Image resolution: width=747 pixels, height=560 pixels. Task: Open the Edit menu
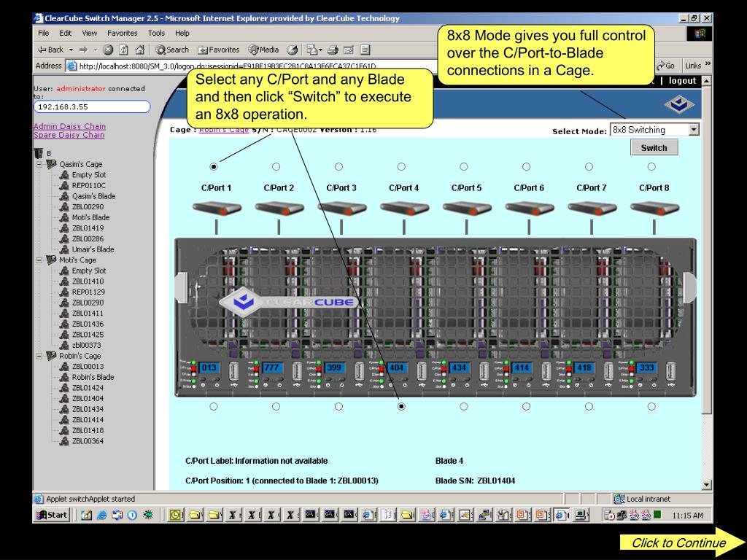pos(65,33)
